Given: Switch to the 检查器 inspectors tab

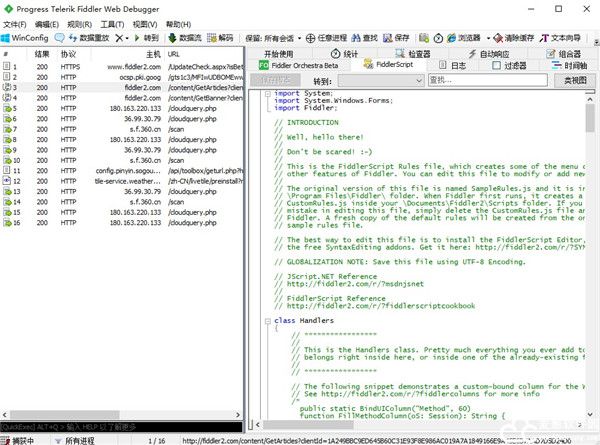Looking at the screenshot, I should (413, 54).
